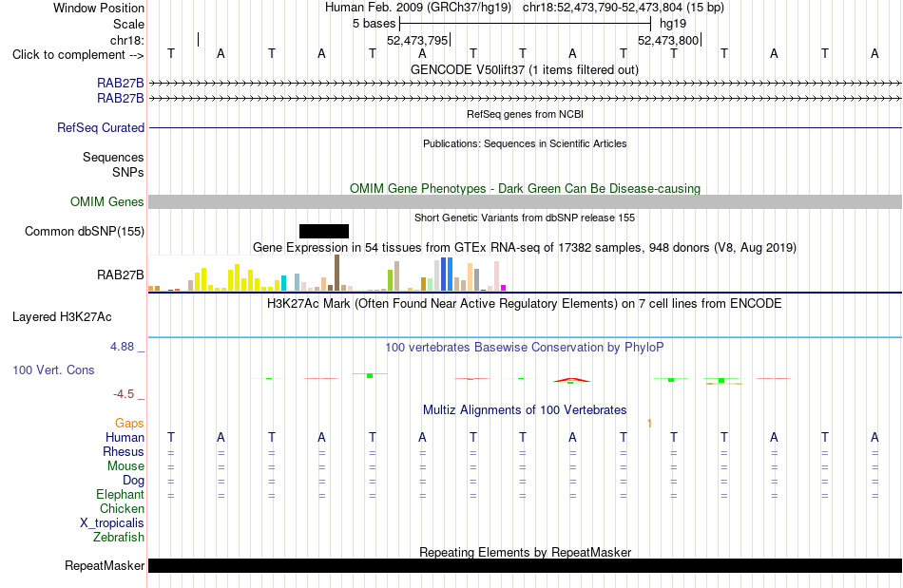Image resolution: width=903 pixels, height=588 pixels.
Task: Click 'Human Feb. 2009 (GRCh37/hg19)' assembly text
Action: pos(418,8)
